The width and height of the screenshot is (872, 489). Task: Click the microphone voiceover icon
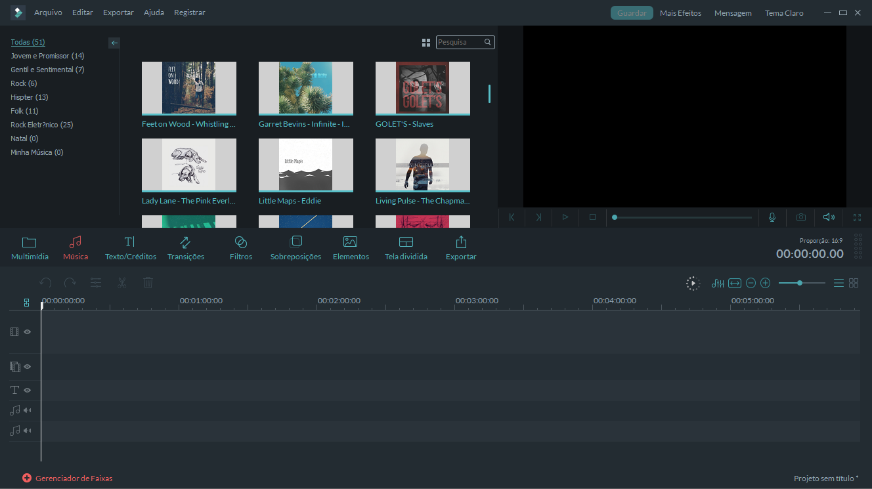coord(772,218)
